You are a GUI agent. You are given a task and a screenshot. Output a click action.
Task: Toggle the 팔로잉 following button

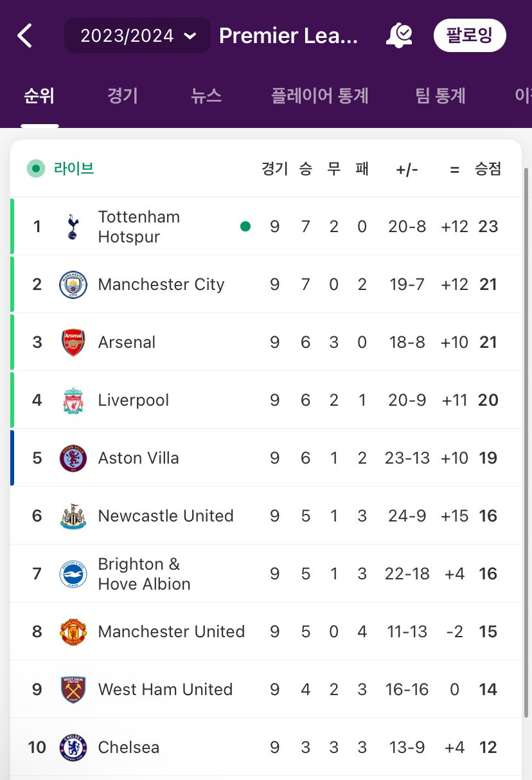pyautogui.click(x=470, y=35)
